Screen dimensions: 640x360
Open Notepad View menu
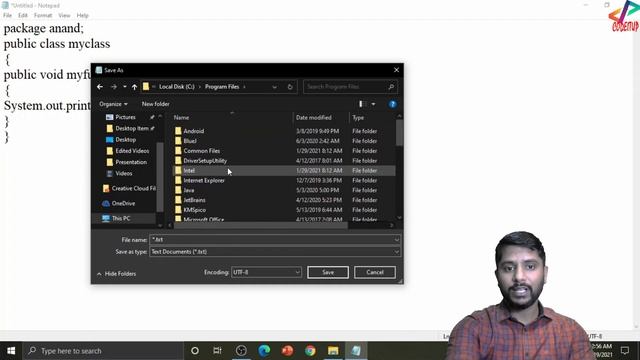coord(64,15)
